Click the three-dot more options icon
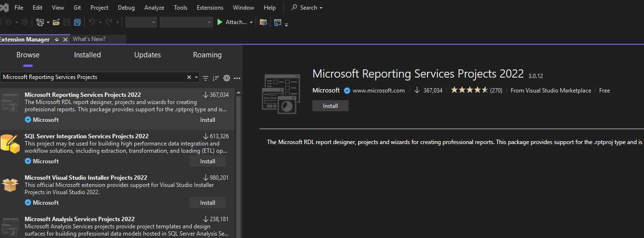This screenshot has width=644, height=238. 237,78
